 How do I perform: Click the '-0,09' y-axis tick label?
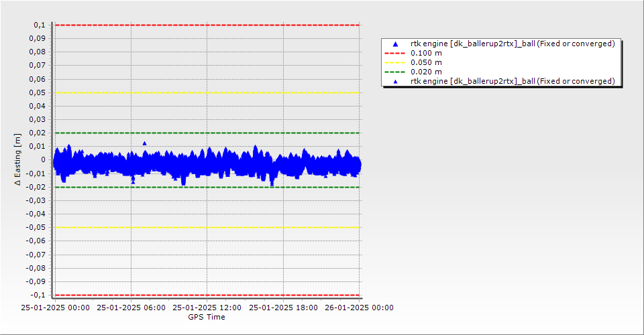coord(36,281)
